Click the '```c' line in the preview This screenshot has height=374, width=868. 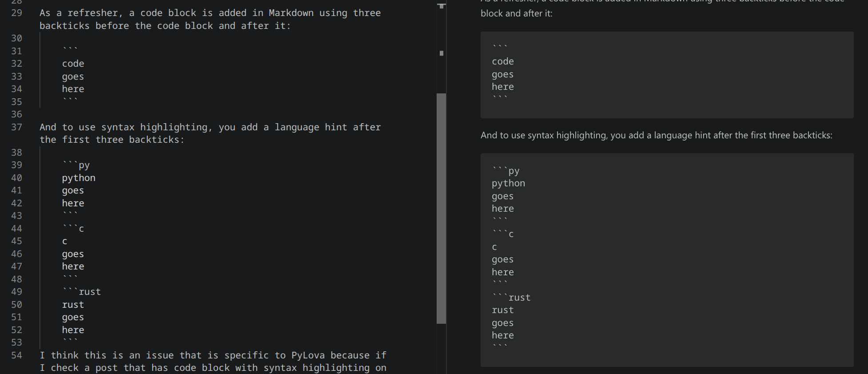tap(502, 234)
